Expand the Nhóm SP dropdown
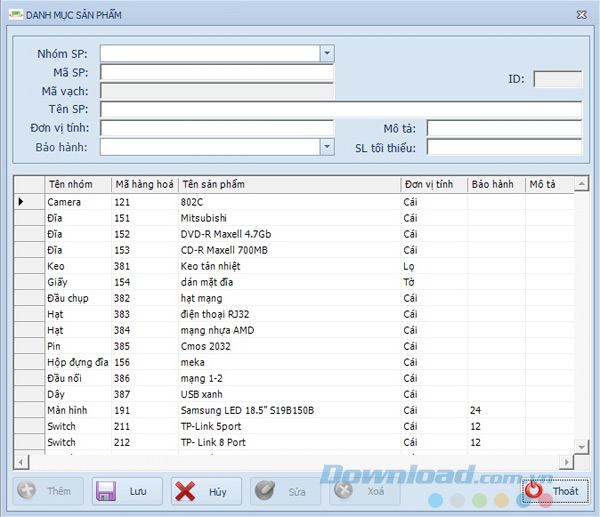Image resolution: width=600 pixels, height=517 pixels. (327, 53)
